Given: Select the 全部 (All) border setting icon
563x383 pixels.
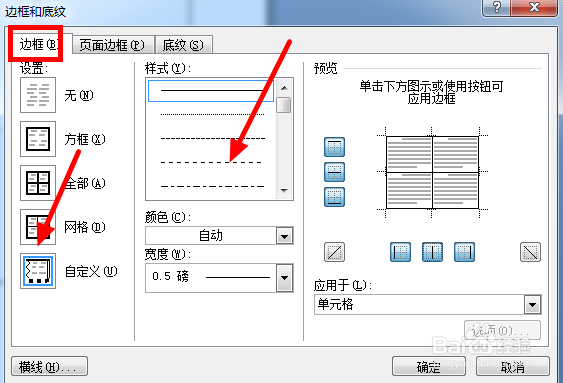Looking at the screenshot, I should pyautogui.click(x=38, y=183).
